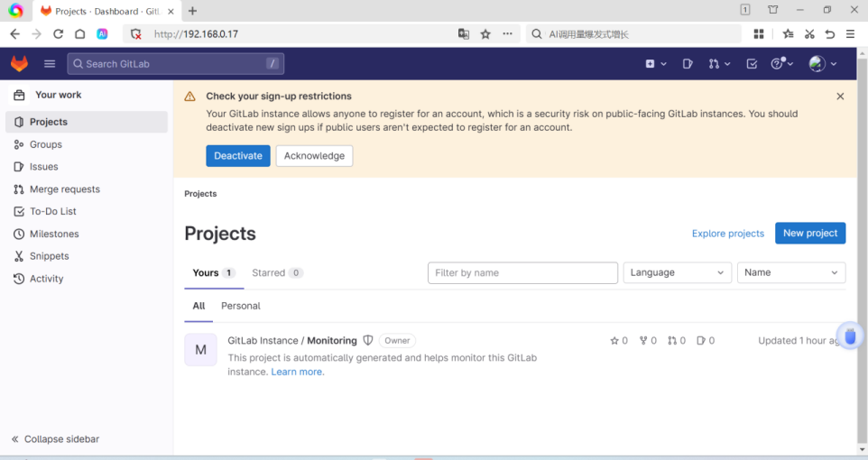
Task: Click the Projects breadcrumb
Action: (200, 194)
